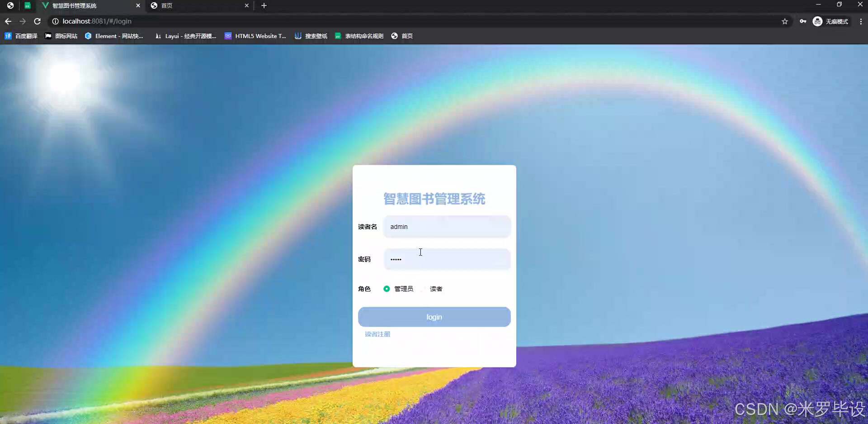The width and height of the screenshot is (868, 424).
Task: Click the browser forward arrow
Action: 23,21
